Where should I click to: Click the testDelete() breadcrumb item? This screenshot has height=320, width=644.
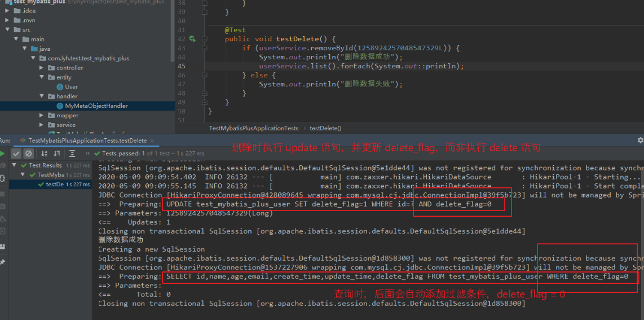pos(325,128)
